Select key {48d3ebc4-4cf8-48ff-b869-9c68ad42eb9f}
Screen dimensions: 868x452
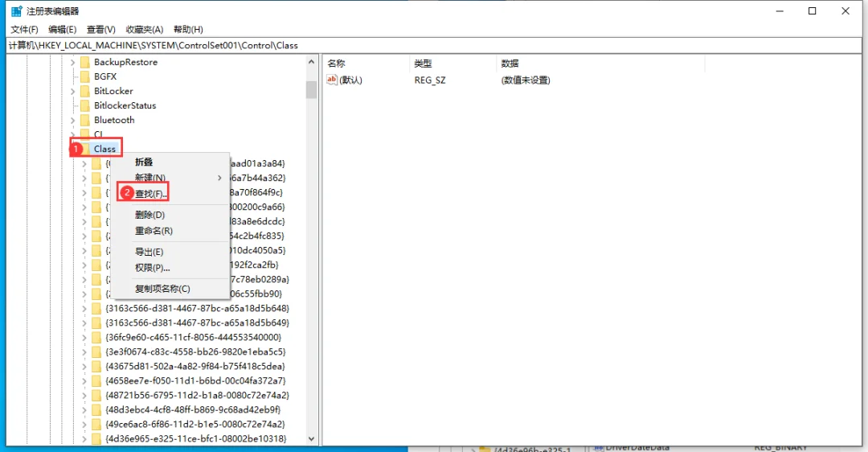coord(193,410)
